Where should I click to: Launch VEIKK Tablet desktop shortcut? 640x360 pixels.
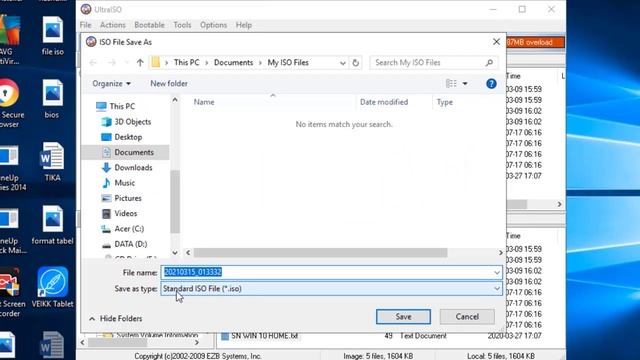point(52,287)
